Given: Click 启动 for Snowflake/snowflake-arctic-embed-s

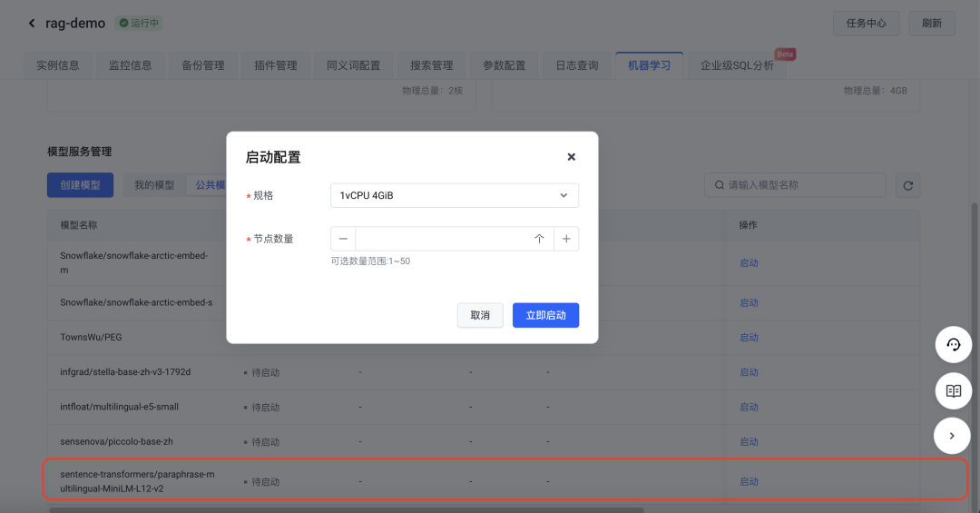Looking at the screenshot, I should 749,302.
